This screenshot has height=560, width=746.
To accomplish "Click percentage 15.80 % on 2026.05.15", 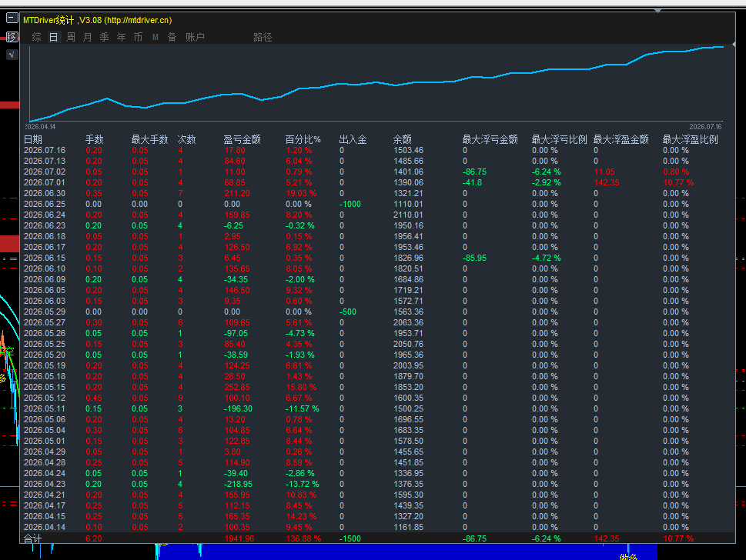I will 301,387.
